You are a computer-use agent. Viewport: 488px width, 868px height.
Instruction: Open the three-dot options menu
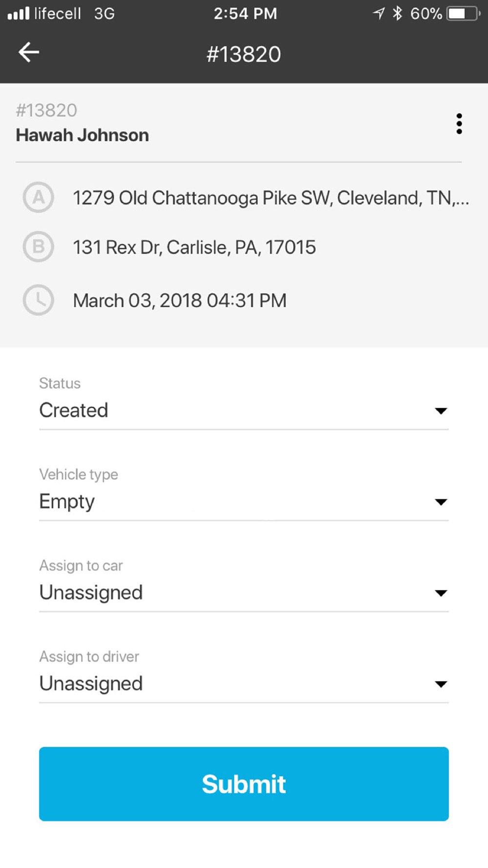pos(459,124)
